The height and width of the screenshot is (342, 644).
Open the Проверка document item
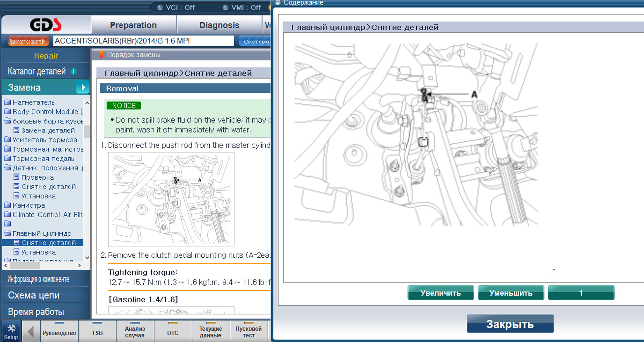tap(37, 177)
